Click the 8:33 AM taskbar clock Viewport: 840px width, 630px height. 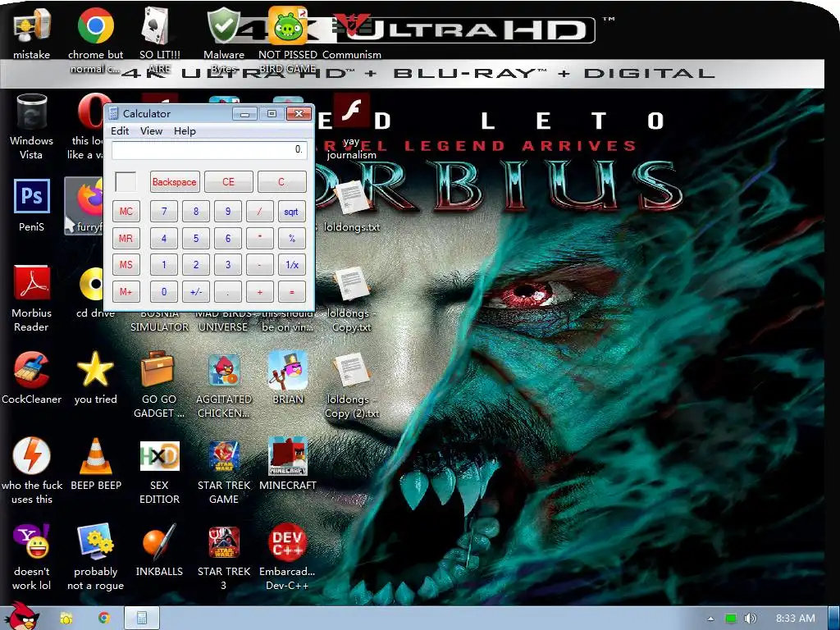pyautogui.click(x=795, y=619)
